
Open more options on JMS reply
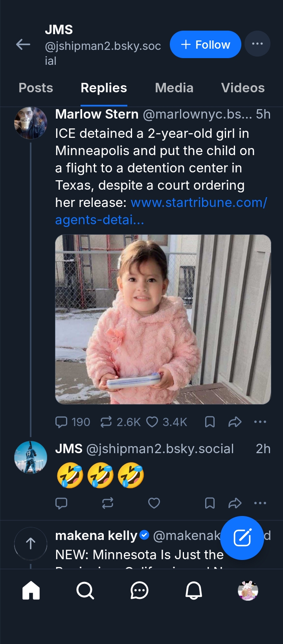(x=260, y=503)
